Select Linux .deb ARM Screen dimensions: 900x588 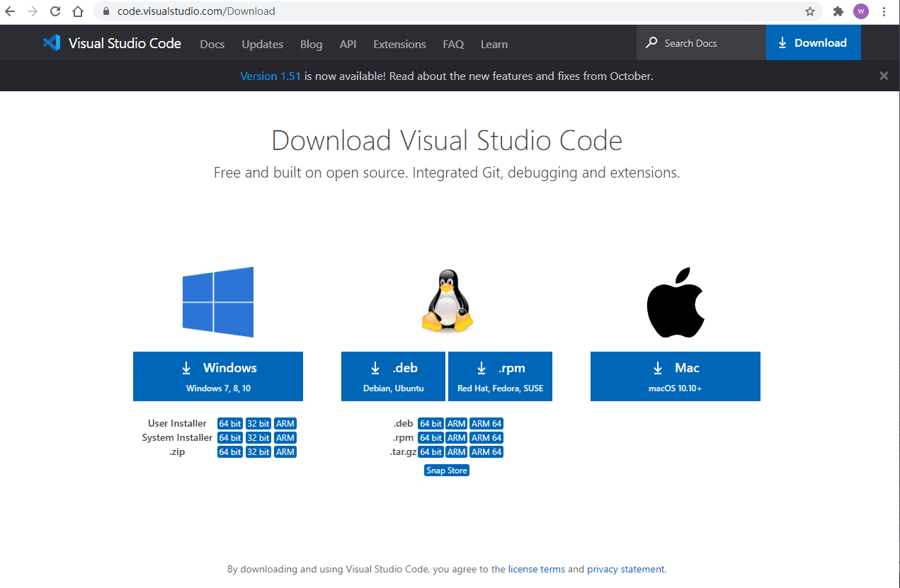457,424
